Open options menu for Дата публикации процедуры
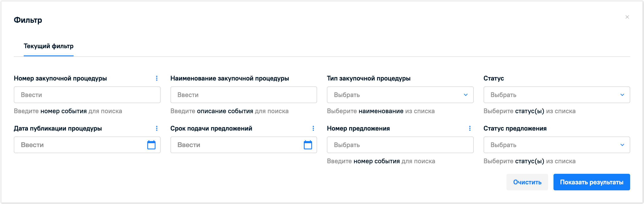The height and width of the screenshot is (204, 644). pyautogui.click(x=157, y=128)
